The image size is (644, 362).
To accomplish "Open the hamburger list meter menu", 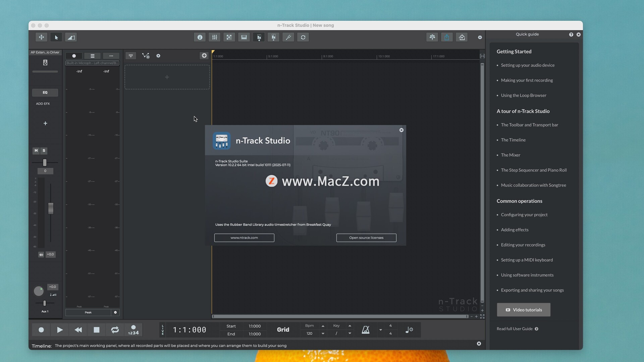I will [x=93, y=56].
